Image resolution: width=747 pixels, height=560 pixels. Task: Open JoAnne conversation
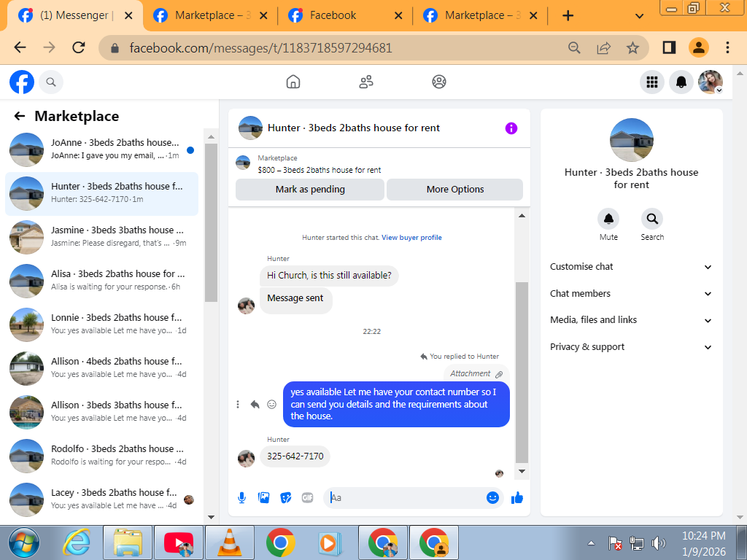point(102,149)
